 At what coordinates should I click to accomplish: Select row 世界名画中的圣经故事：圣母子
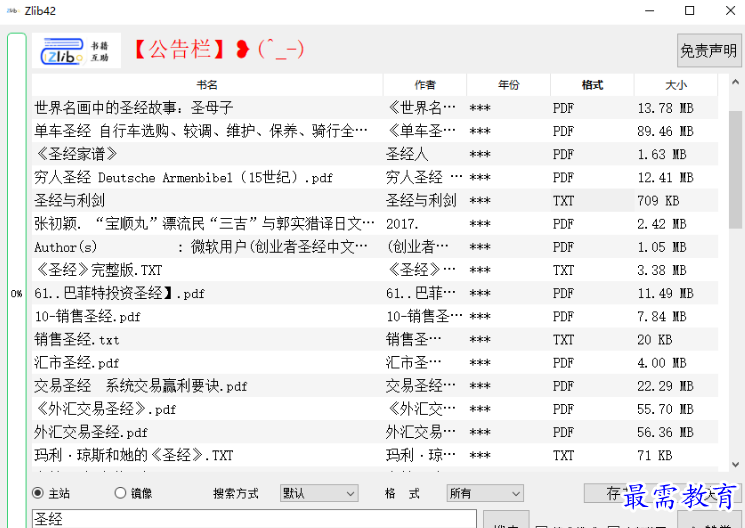pos(375,108)
